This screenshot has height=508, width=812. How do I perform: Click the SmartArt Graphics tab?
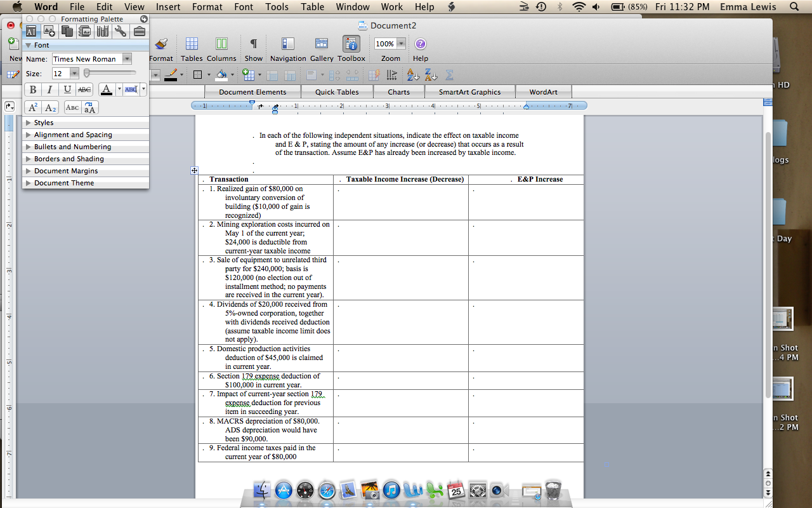[469, 92]
